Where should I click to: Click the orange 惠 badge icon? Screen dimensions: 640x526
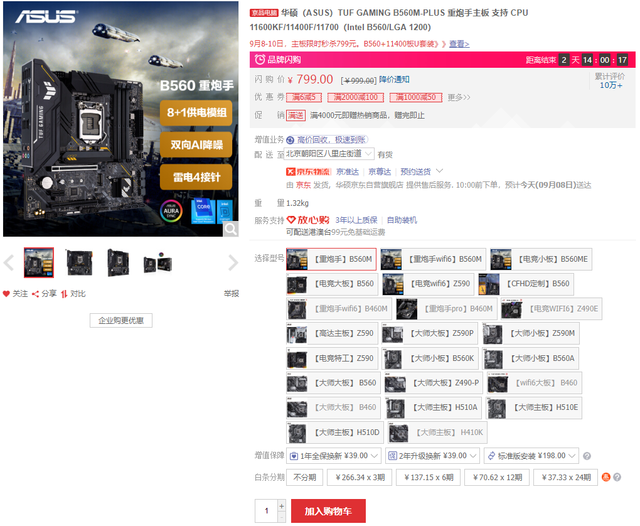[606, 477]
